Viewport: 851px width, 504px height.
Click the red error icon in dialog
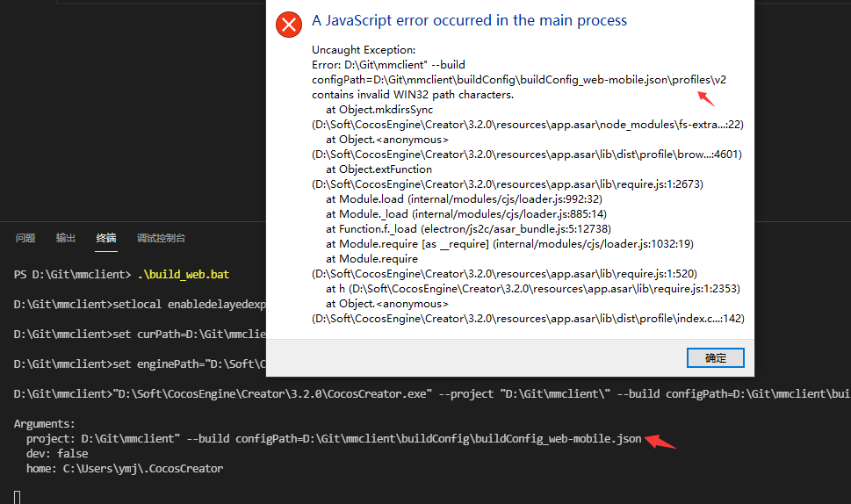coord(289,25)
